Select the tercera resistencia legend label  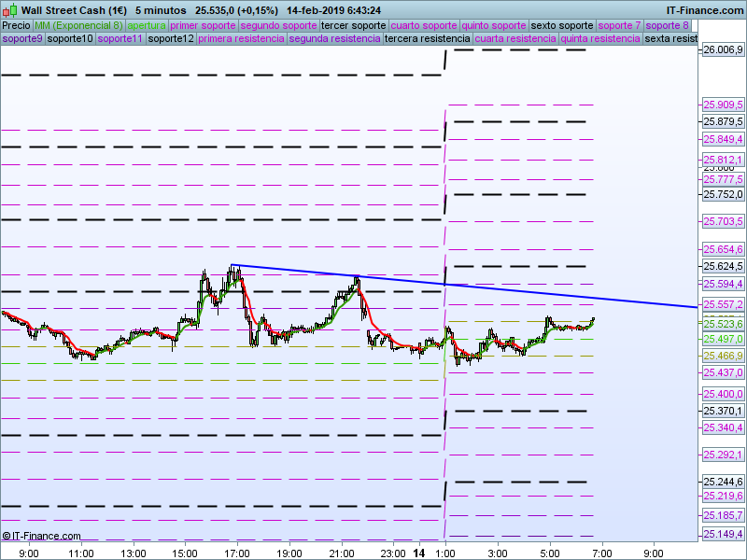pos(427,38)
